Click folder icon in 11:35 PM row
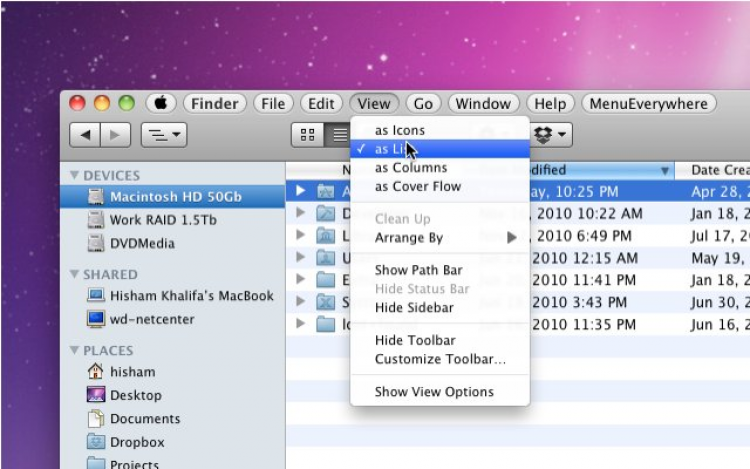Viewport: 750px width, 469px height. point(326,324)
